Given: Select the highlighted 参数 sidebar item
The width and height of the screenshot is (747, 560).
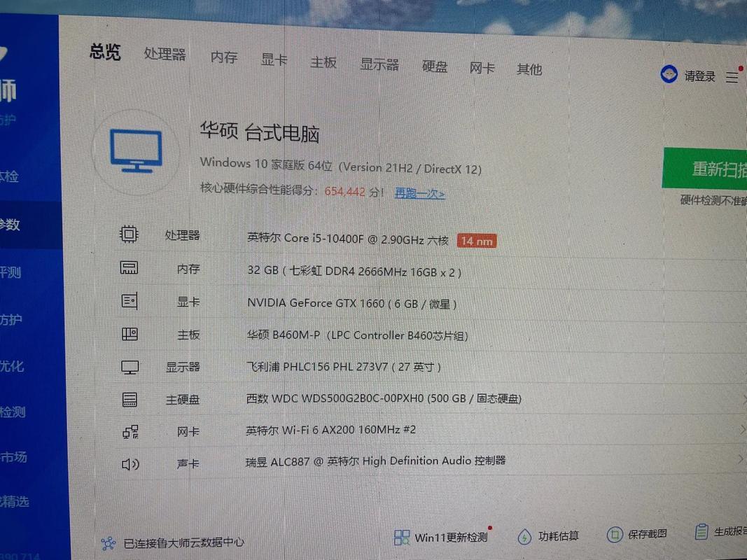Looking at the screenshot, I should [x=30, y=224].
